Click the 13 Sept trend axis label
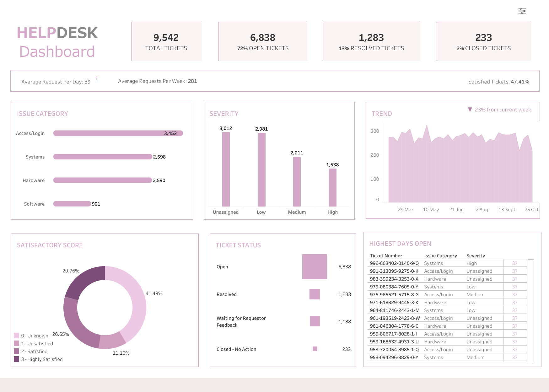Image resolution: width=549 pixels, height=392 pixels. coord(507,210)
